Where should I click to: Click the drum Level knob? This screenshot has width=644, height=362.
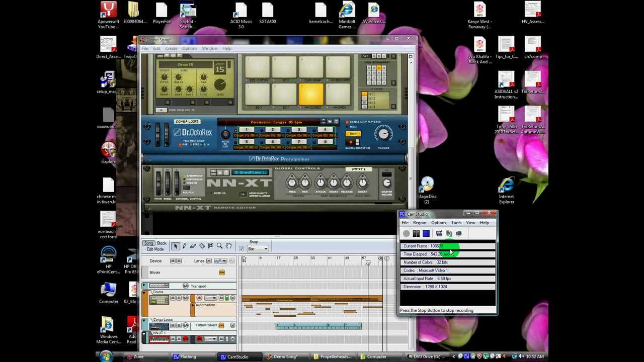220,84
